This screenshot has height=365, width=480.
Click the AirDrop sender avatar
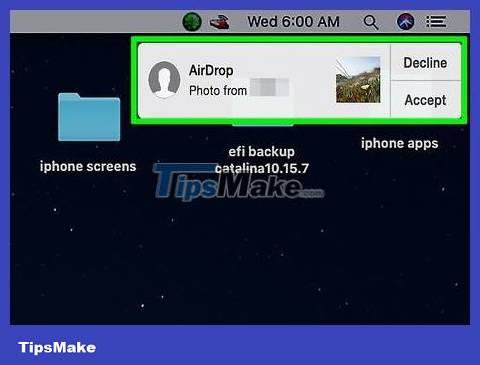pos(164,79)
